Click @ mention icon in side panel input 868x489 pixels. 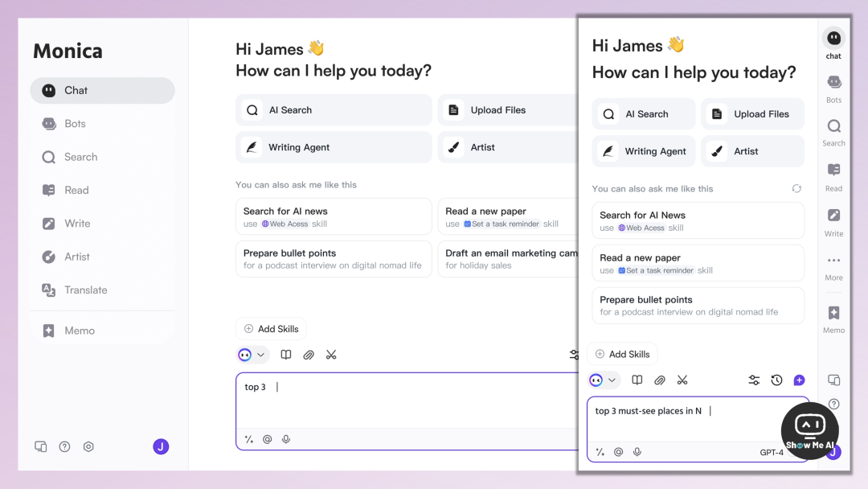(618, 452)
